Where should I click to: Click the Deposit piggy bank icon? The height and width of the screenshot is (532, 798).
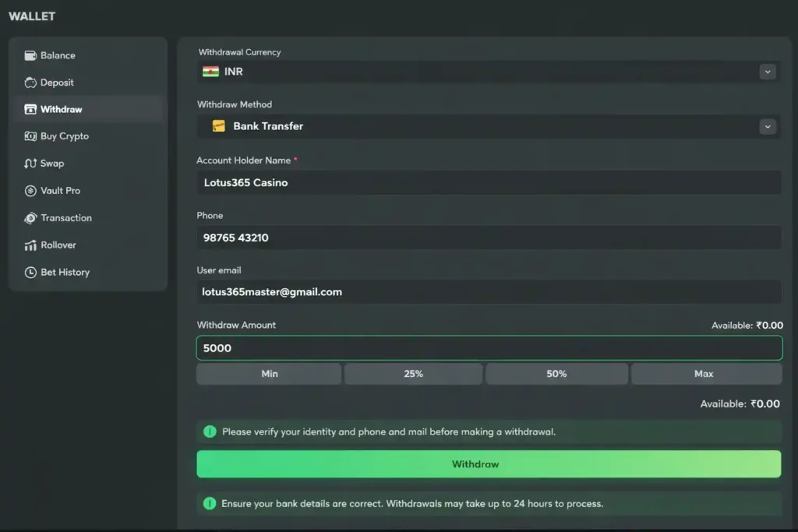pos(31,83)
